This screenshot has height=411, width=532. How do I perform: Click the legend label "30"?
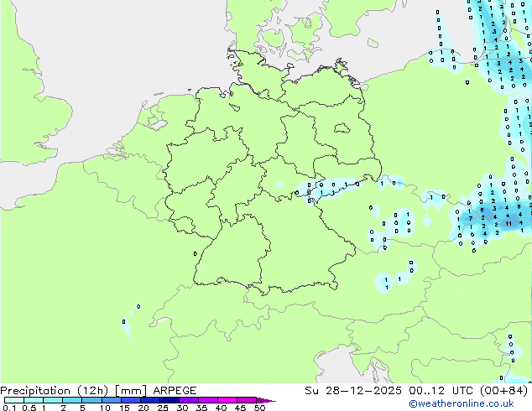(x=182, y=408)
